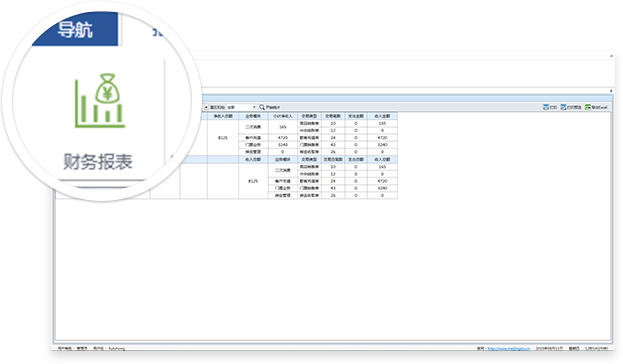The width and height of the screenshot is (623, 364).
Task: Click the 支出金额 column header
Action: [356, 116]
